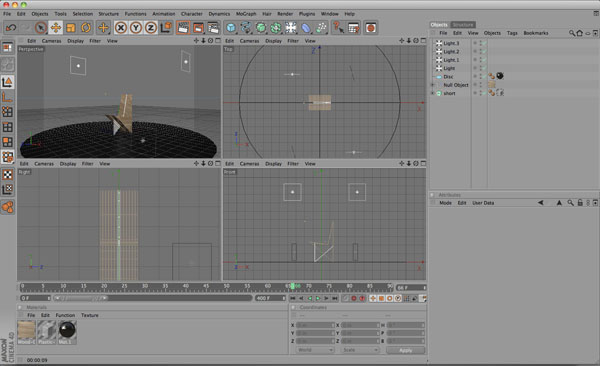Toggle Disc visibility dots
The image size is (600, 366).
[x=480, y=77]
